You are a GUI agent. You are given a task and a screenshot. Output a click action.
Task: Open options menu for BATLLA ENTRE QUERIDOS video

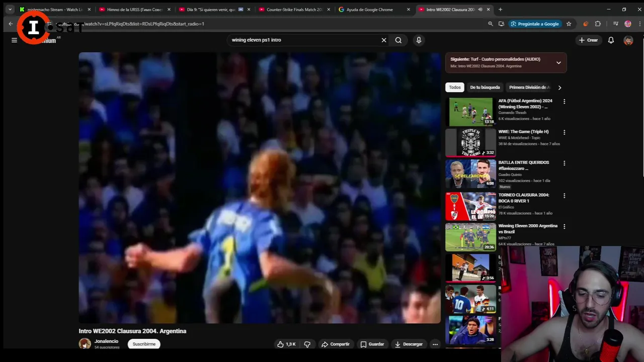coord(564,163)
